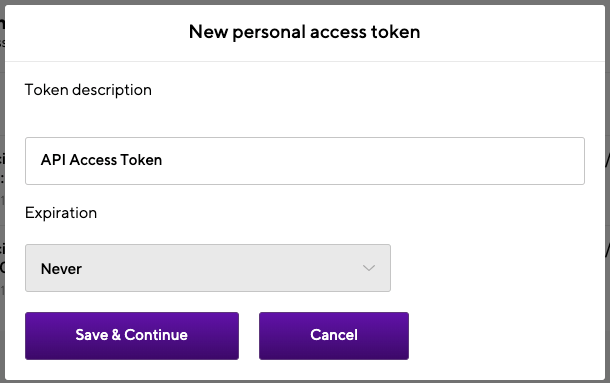Click the 'API Access Token' text in the field
Screen dimensions: 610x383
101,160
